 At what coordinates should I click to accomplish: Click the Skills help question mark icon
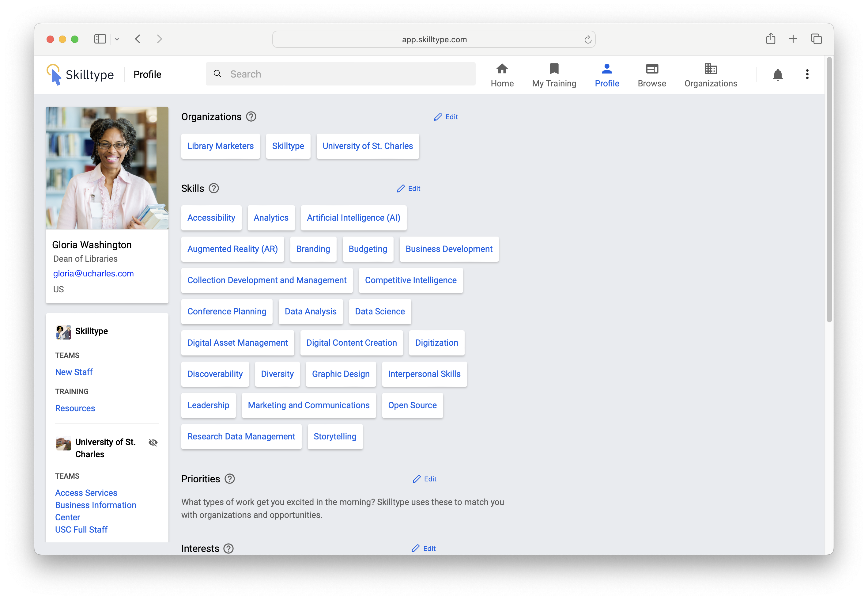(x=214, y=188)
